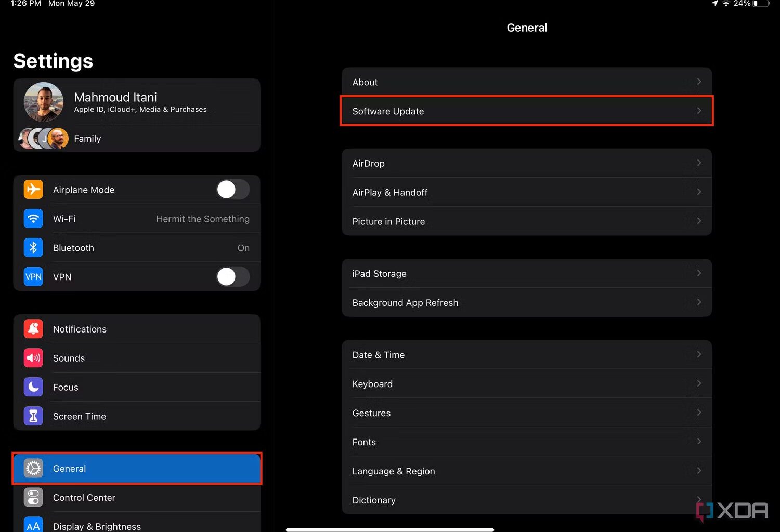The width and height of the screenshot is (780, 532).
Task: Open About via its chevron
Action: click(699, 82)
